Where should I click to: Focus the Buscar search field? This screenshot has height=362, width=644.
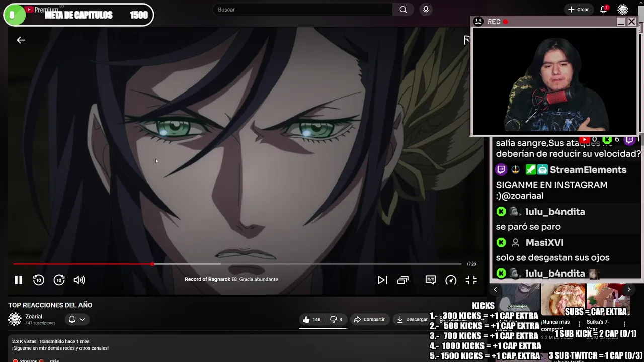pos(303,10)
